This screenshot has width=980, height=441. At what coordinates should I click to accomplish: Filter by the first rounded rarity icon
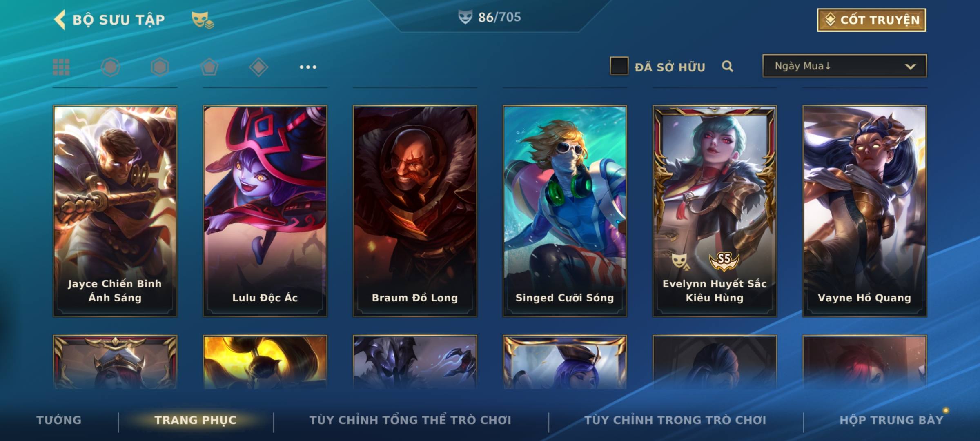[x=110, y=67]
